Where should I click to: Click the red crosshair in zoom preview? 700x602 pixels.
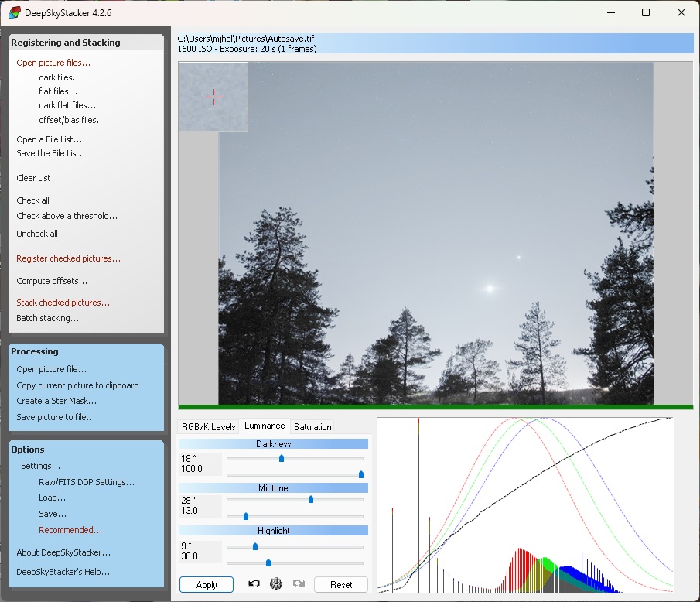213,96
